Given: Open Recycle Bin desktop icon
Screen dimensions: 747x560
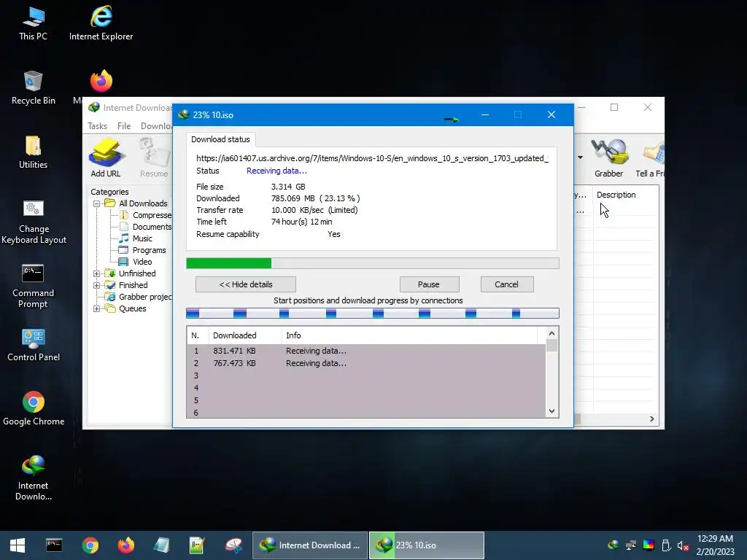Looking at the screenshot, I should coord(33,87).
